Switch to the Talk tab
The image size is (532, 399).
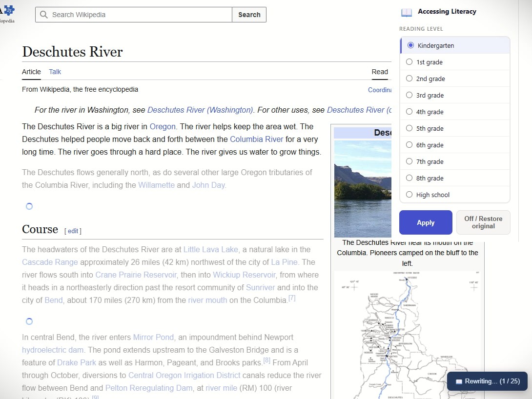(x=55, y=72)
